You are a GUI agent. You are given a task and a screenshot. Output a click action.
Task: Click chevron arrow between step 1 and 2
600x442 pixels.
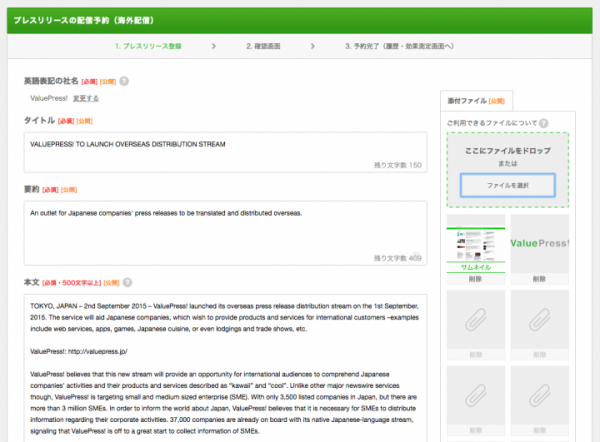pos(214,46)
